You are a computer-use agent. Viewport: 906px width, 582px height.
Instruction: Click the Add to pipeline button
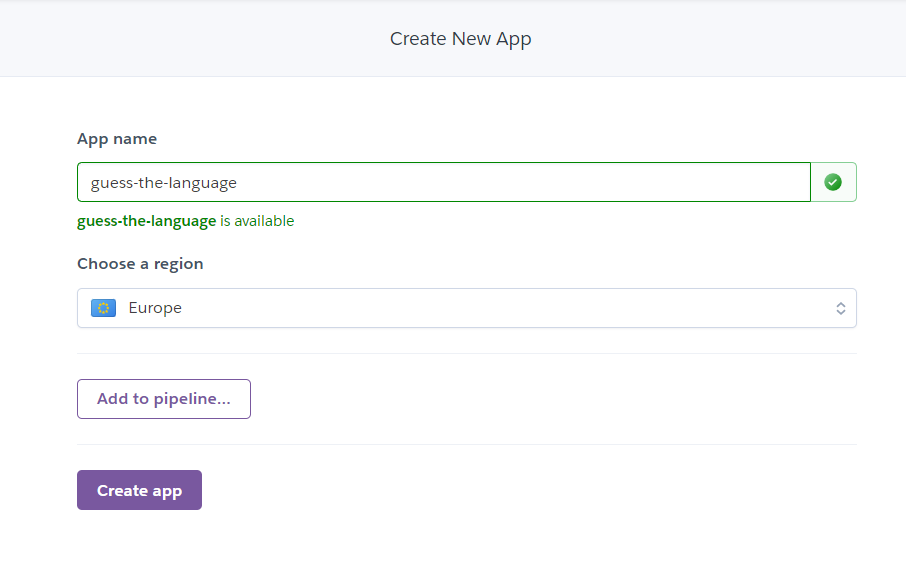(x=164, y=399)
